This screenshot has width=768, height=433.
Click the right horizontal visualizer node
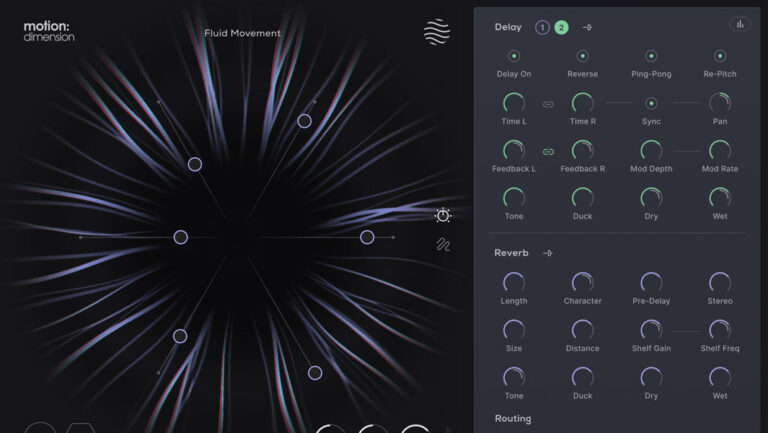tap(367, 238)
